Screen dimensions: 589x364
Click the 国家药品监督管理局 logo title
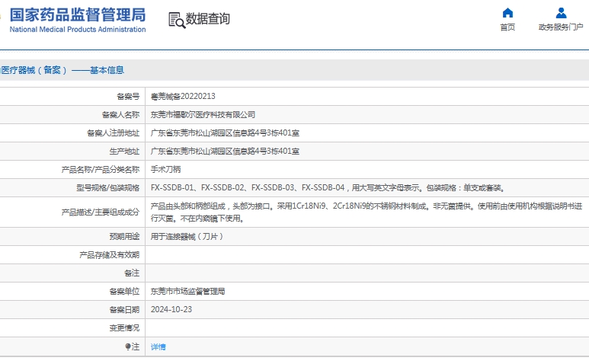tap(78, 15)
